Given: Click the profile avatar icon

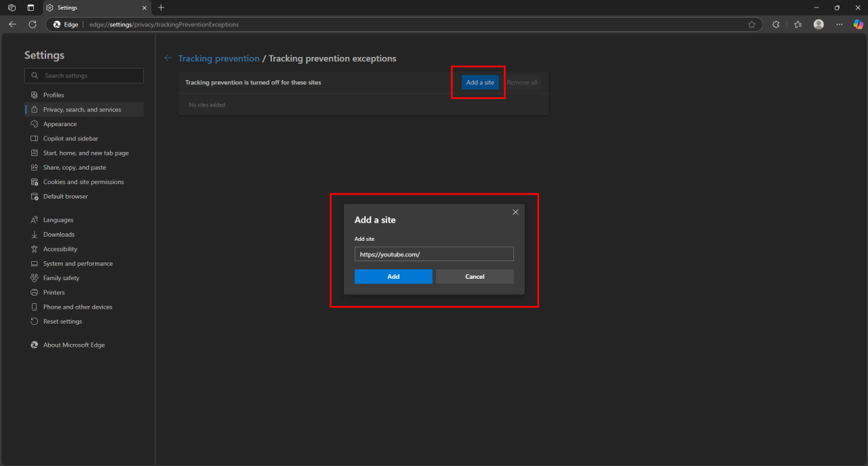Looking at the screenshot, I should click(x=818, y=24).
